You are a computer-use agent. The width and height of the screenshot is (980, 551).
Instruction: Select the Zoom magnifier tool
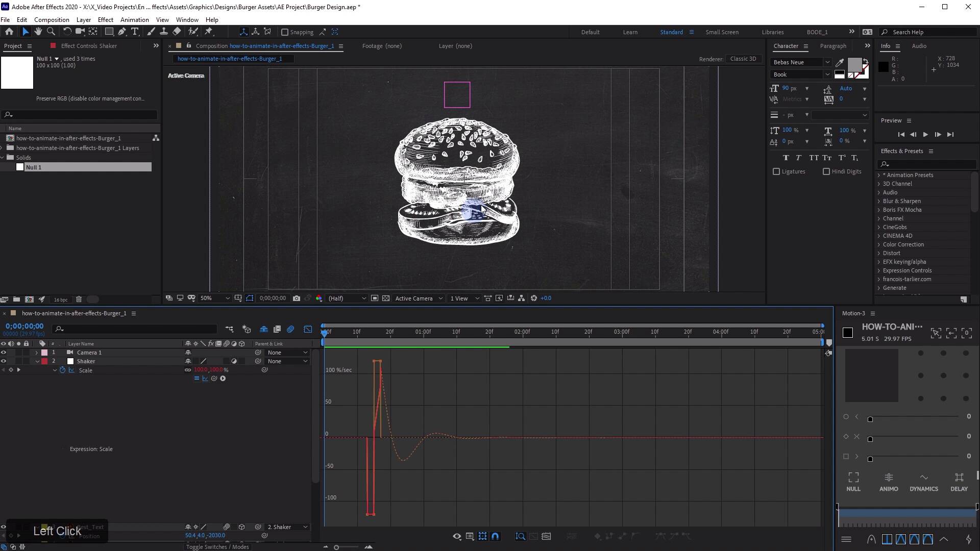(x=51, y=32)
